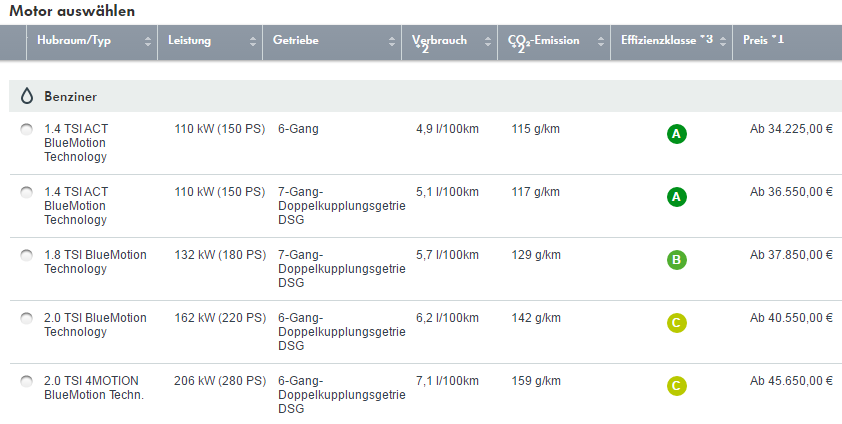This screenshot has width=842, height=424.
Task: Sort by Leistung using the sort arrows
Action: [252, 41]
